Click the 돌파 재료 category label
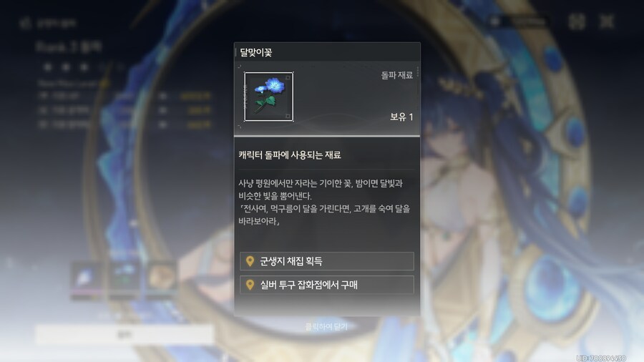Image resolution: width=644 pixels, height=362 pixels. 396,75
